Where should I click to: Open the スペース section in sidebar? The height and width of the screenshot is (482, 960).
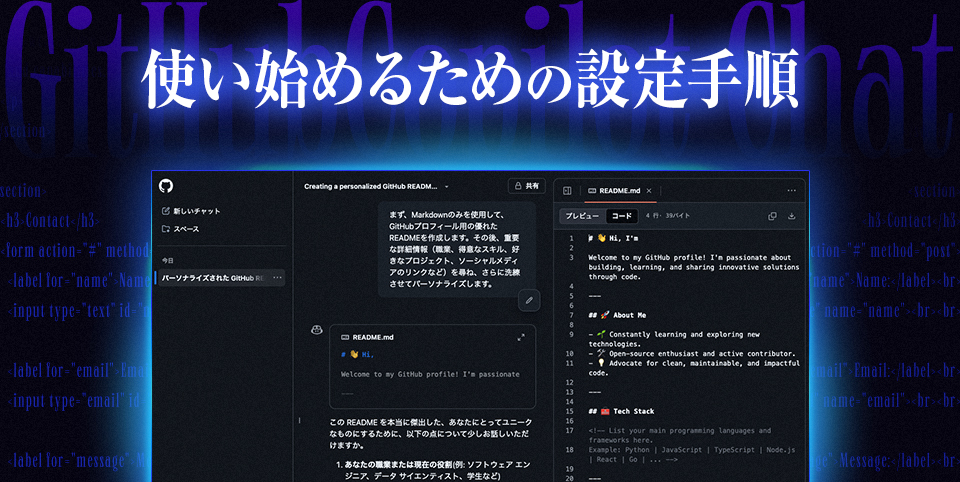pyautogui.click(x=185, y=229)
